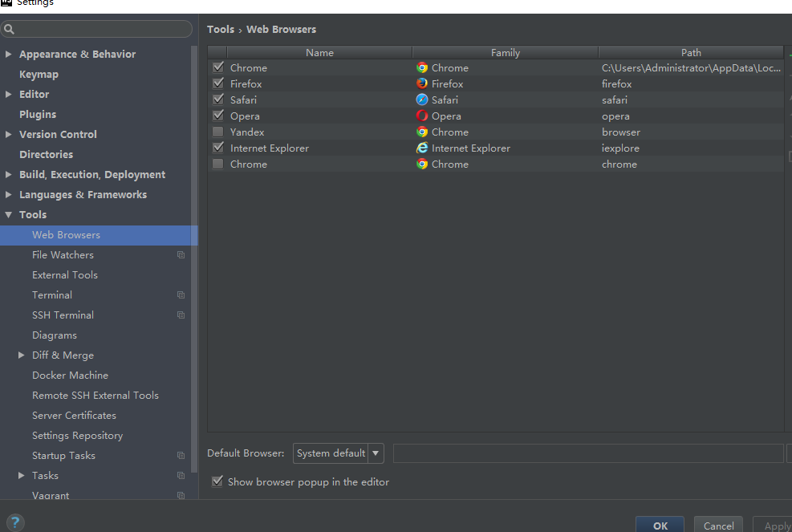The width and height of the screenshot is (792, 532).
Task: Click the Opera icon in Family column
Action: click(422, 116)
